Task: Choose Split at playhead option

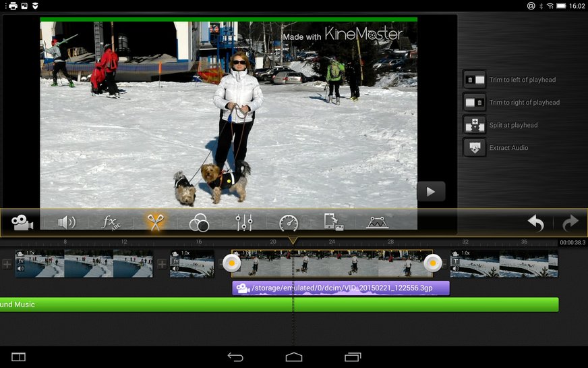Action: pyautogui.click(x=513, y=125)
